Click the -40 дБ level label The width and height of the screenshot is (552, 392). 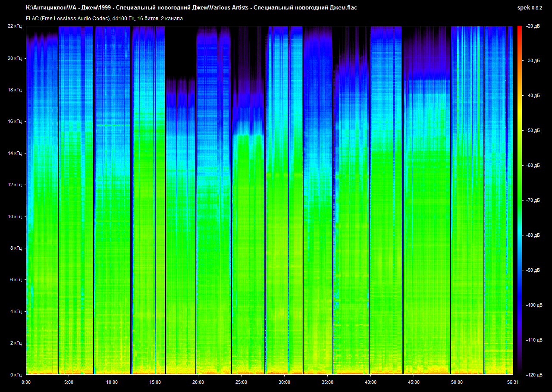[x=533, y=96]
